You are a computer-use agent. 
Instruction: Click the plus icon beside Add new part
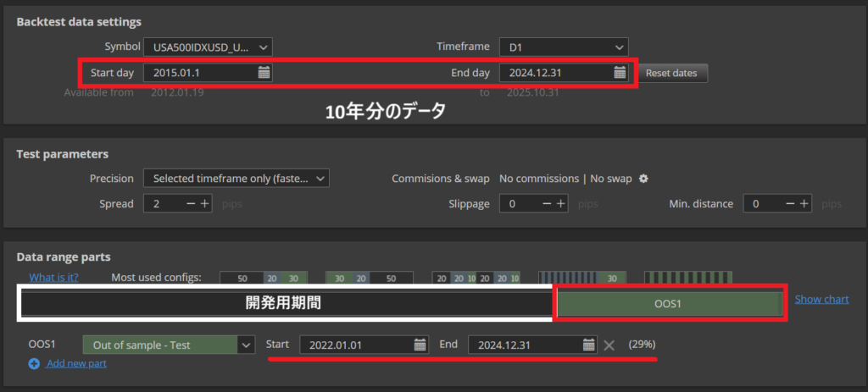coord(34,363)
